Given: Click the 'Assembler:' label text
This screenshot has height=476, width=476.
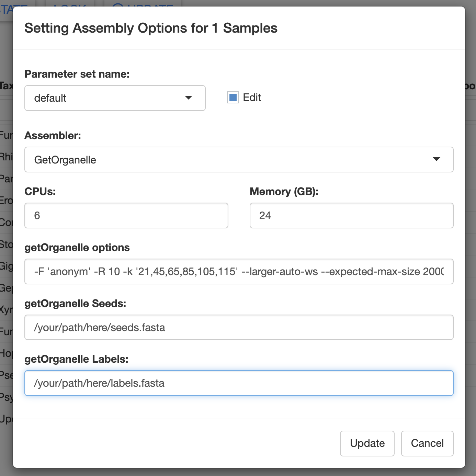Looking at the screenshot, I should [53, 136].
